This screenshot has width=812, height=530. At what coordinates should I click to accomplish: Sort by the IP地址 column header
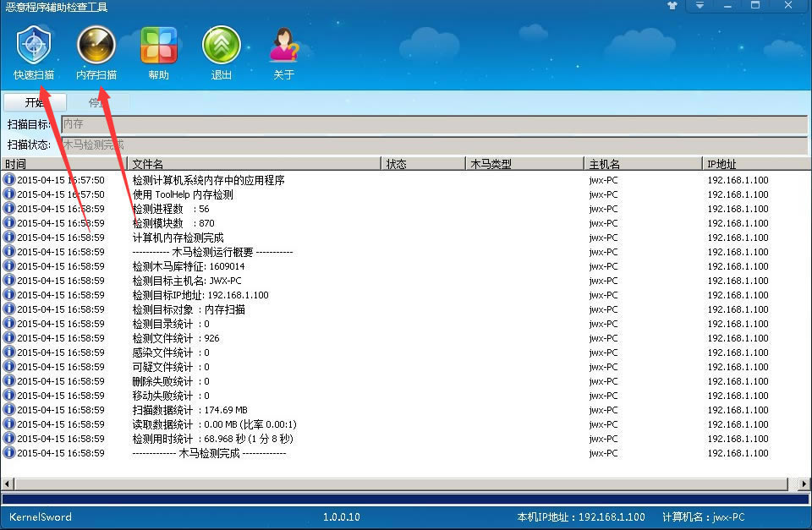point(756,164)
